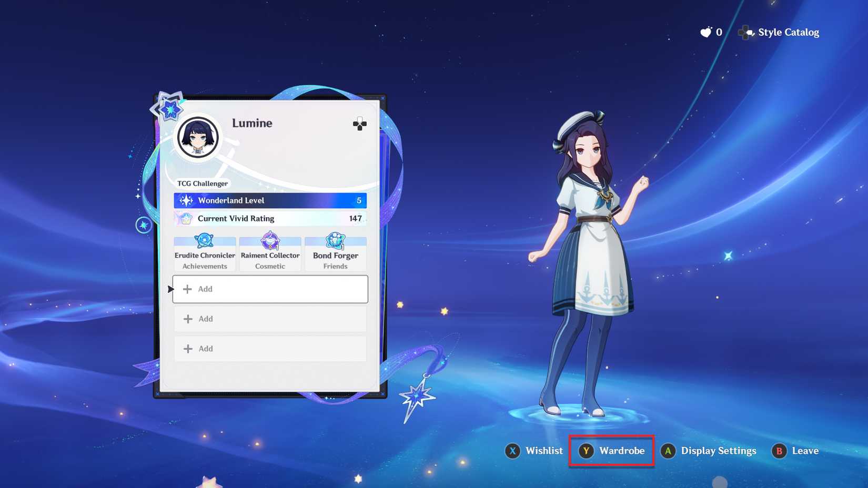Viewport: 868px width, 488px height.
Task: Open Display Settings
Action: point(709,451)
